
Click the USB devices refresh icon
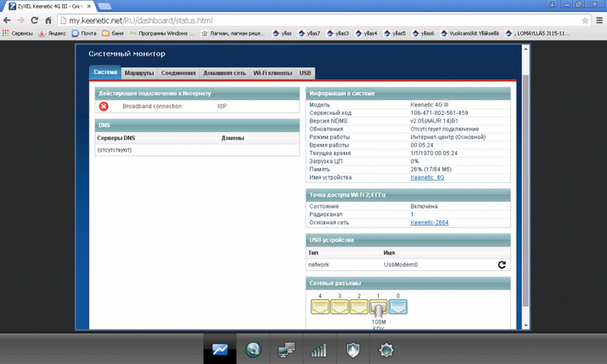502,265
